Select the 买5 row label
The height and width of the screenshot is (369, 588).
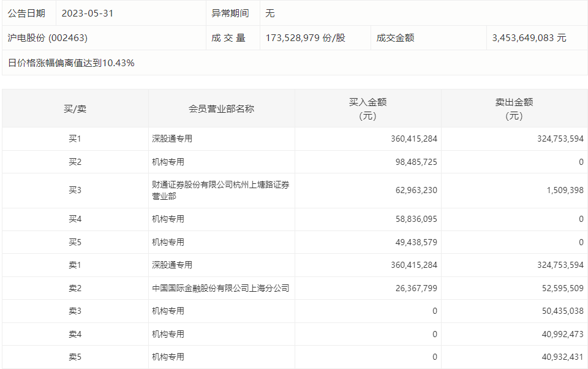tap(75, 243)
